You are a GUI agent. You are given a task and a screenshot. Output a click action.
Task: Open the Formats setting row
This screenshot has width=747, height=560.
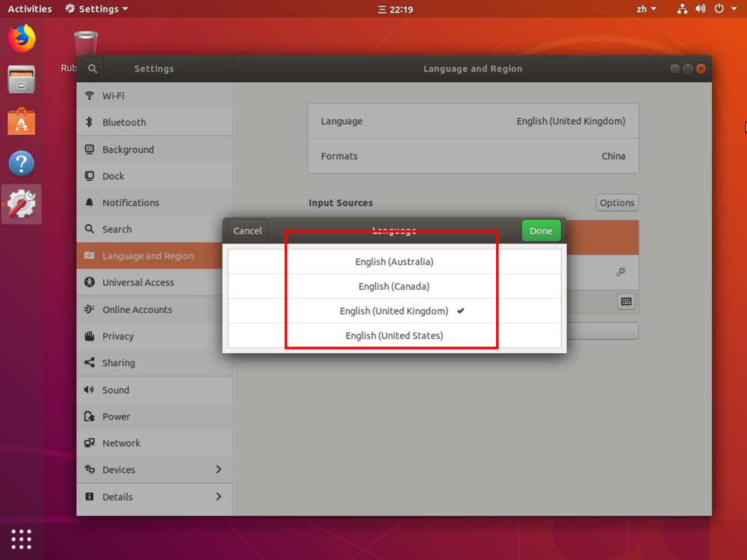[473, 156]
